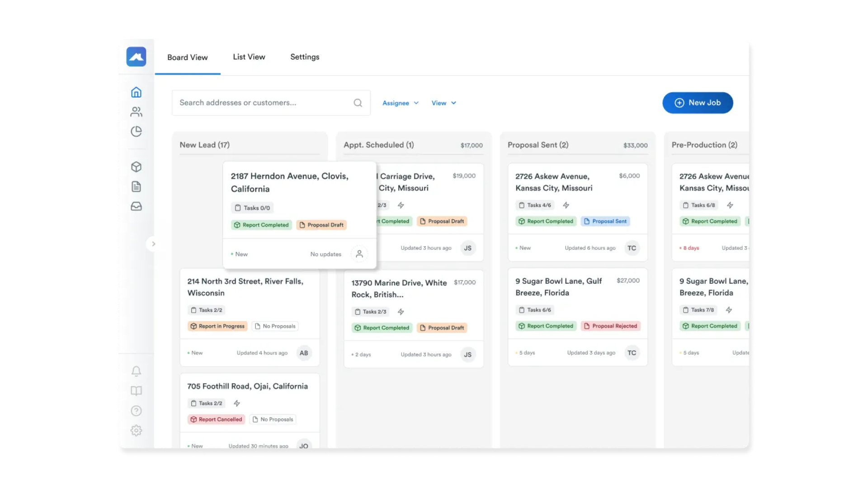Click JS avatar on 13790 Marine Drive card
Image resolution: width=868 pixels, height=488 pixels.
click(468, 355)
